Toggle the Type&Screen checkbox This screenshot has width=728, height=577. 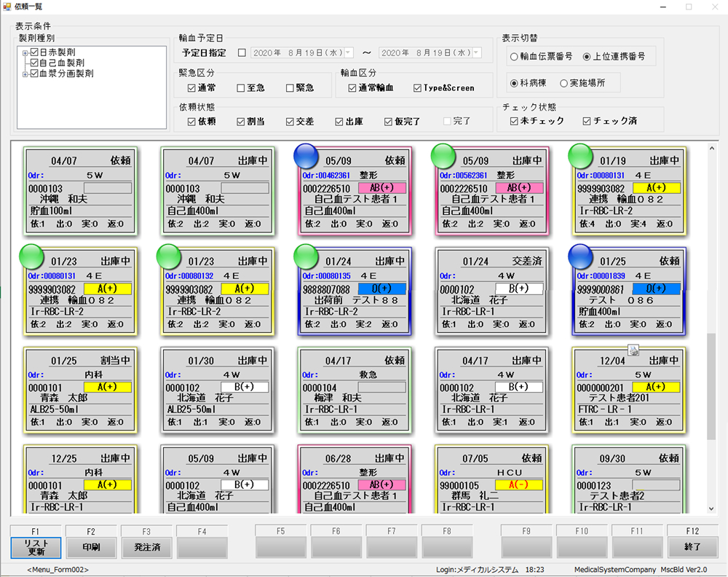click(x=417, y=88)
